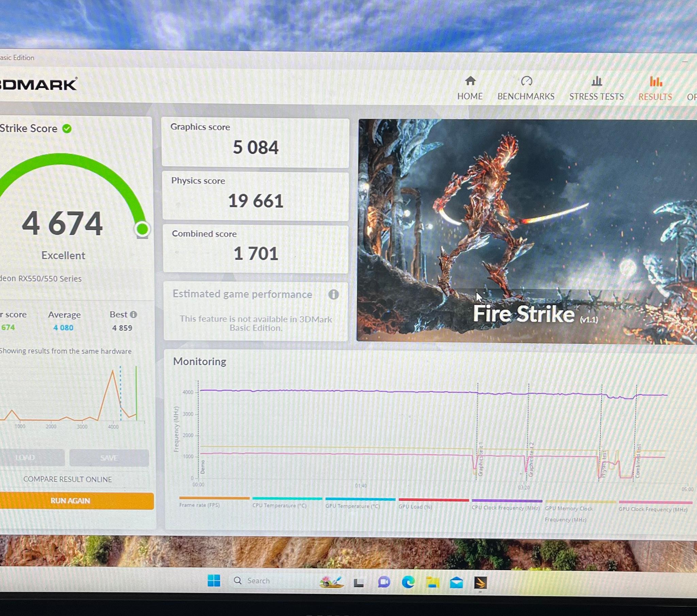This screenshot has height=616, width=697.
Task: Click the Average score 4 080
Action: coord(63,328)
